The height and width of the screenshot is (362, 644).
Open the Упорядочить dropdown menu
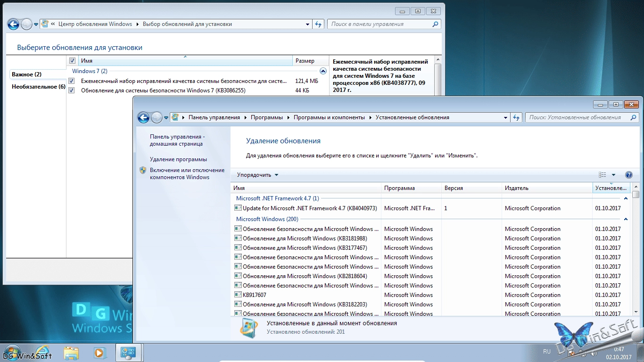pyautogui.click(x=258, y=175)
